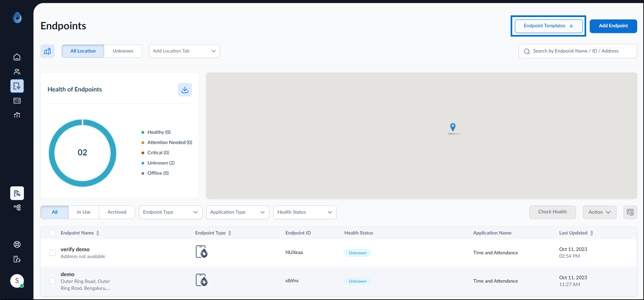The width and height of the screenshot is (644, 300).
Task: Expand the Application Type filter
Action: coord(238,212)
